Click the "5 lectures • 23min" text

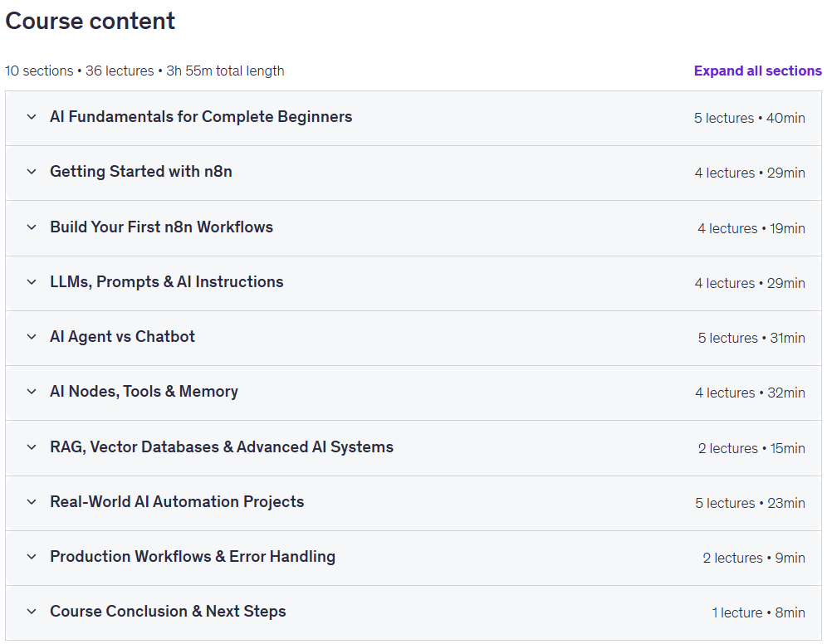[x=750, y=503]
